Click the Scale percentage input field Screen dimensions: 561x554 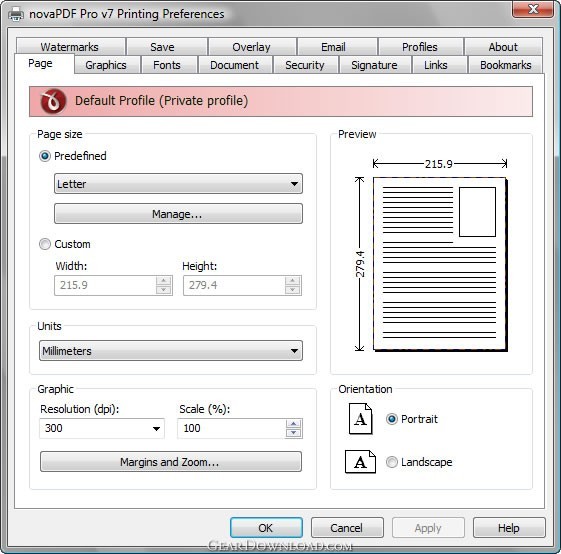coord(232,428)
